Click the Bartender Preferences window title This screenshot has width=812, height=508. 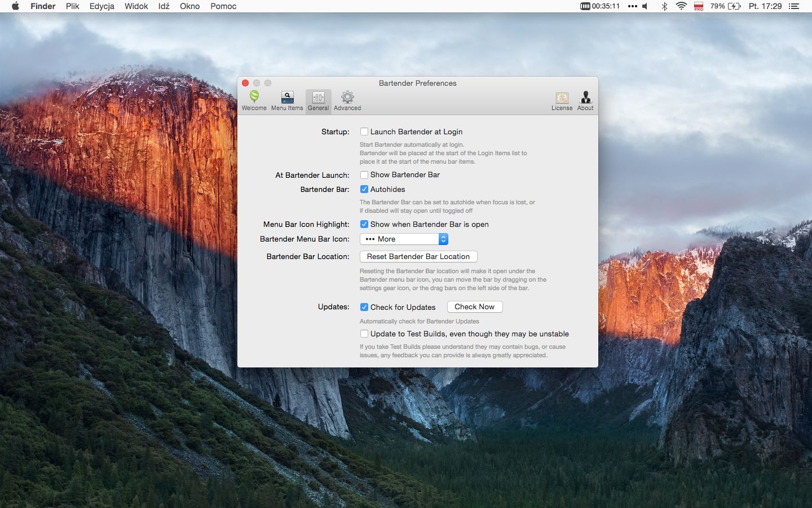(x=418, y=83)
